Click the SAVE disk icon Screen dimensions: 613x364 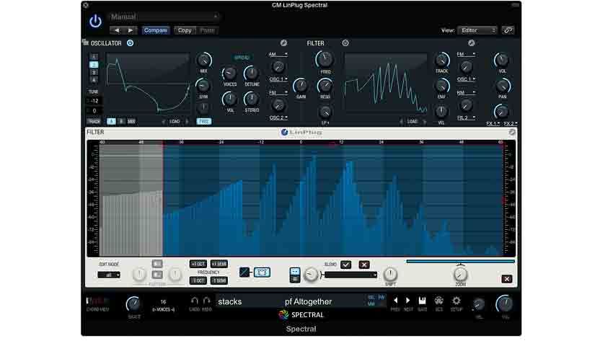(x=422, y=301)
